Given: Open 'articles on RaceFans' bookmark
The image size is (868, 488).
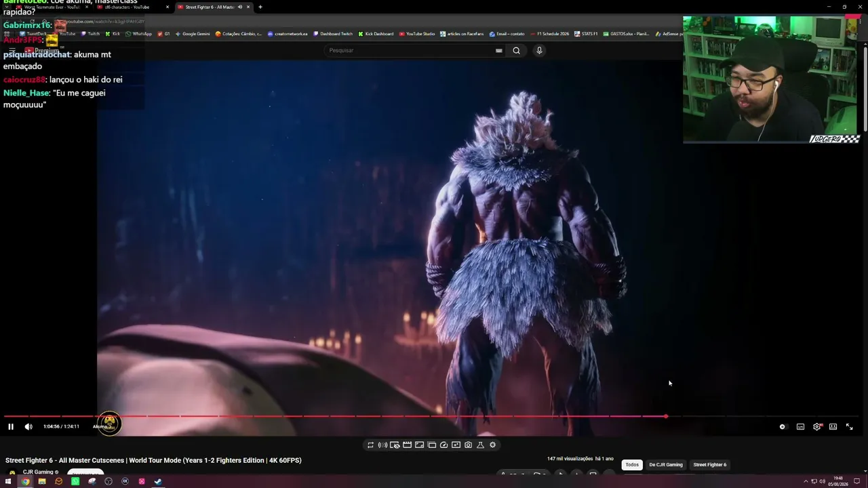Looking at the screenshot, I should click(x=462, y=34).
